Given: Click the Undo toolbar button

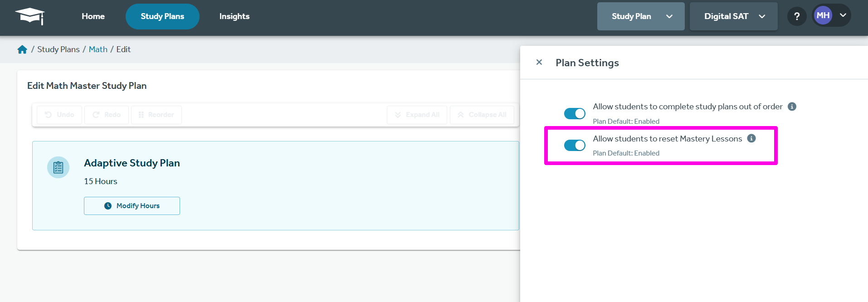Looking at the screenshot, I should [59, 115].
